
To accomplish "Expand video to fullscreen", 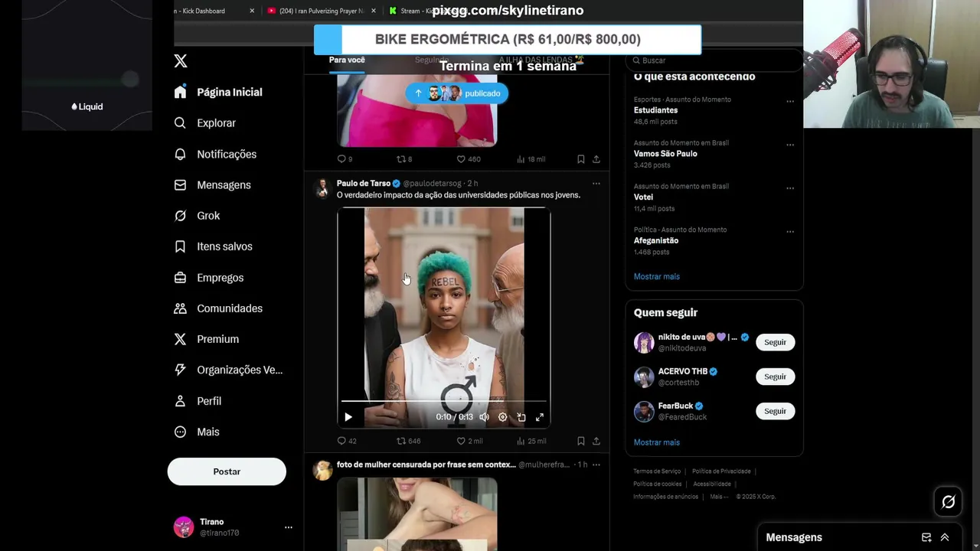I will (539, 417).
